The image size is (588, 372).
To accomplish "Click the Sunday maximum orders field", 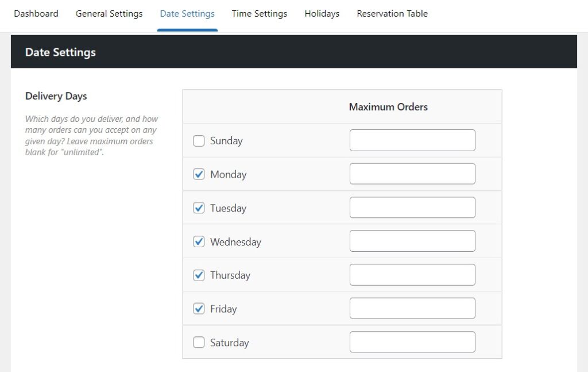I will click(x=412, y=140).
